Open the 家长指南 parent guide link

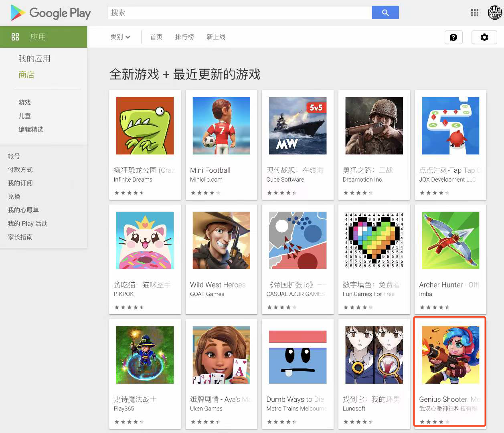coord(20,237)
